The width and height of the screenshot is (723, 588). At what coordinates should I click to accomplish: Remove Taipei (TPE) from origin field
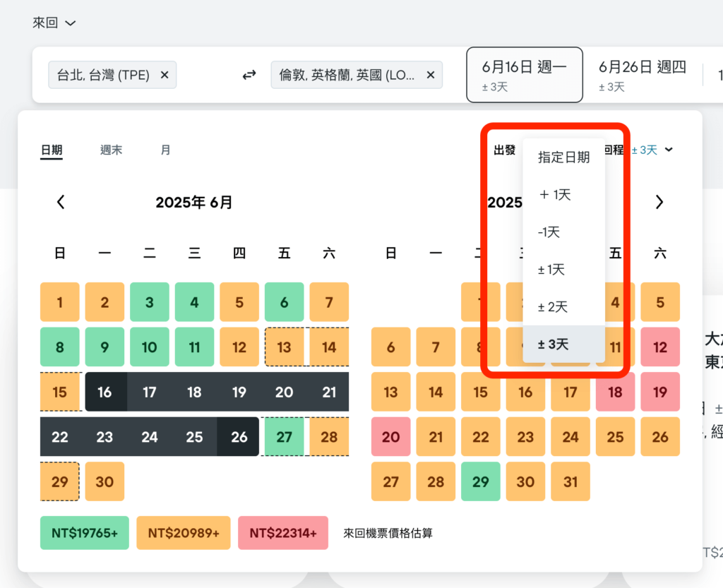click(x=164, y=75)
